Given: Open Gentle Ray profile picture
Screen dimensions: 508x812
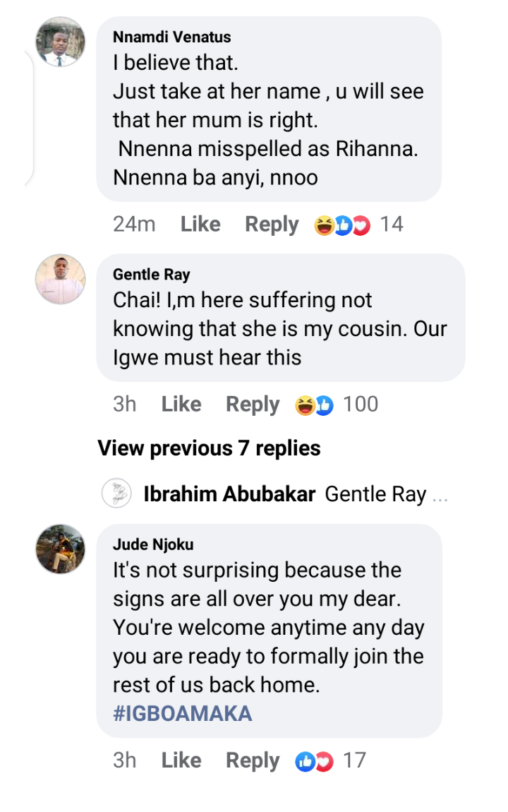Looking at the screenshot, I should point(60,280).
